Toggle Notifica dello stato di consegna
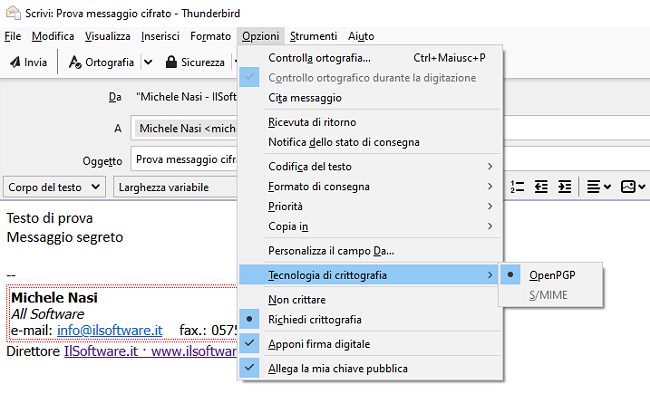 tap(371, 142)
